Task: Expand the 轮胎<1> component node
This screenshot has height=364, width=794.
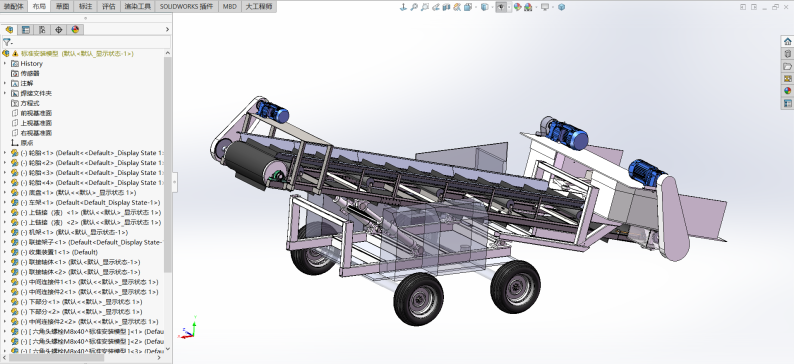Action: point(5,152)
